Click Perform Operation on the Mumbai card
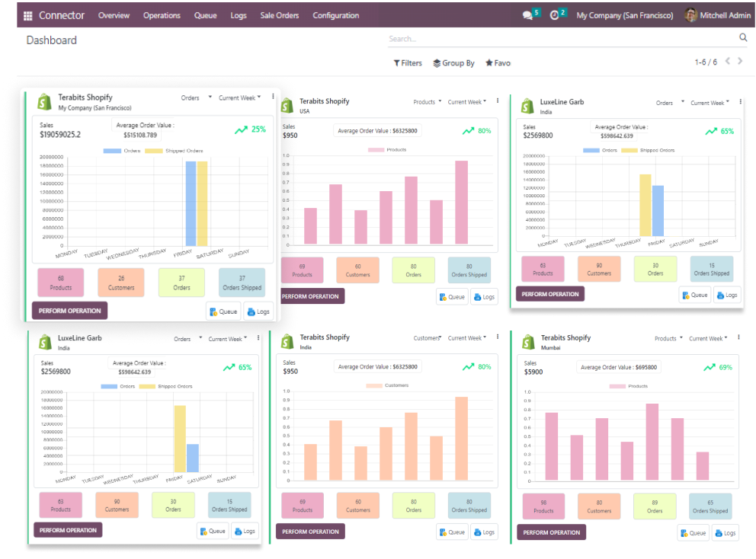Viewport: 756px width, 559px height. [552, 532]
